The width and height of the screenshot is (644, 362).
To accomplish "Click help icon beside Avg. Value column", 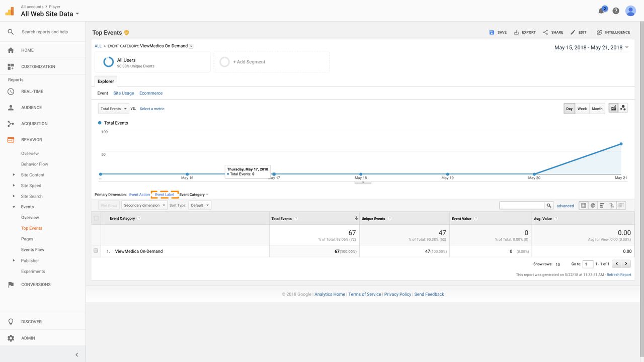I will pos(556,219).
